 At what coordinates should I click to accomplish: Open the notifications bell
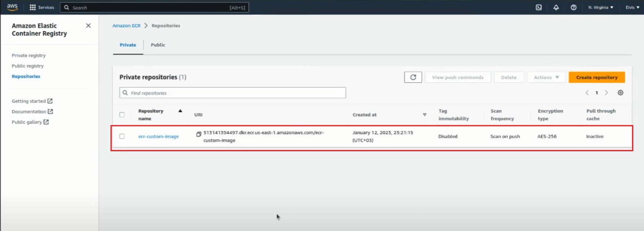[556, 7]
